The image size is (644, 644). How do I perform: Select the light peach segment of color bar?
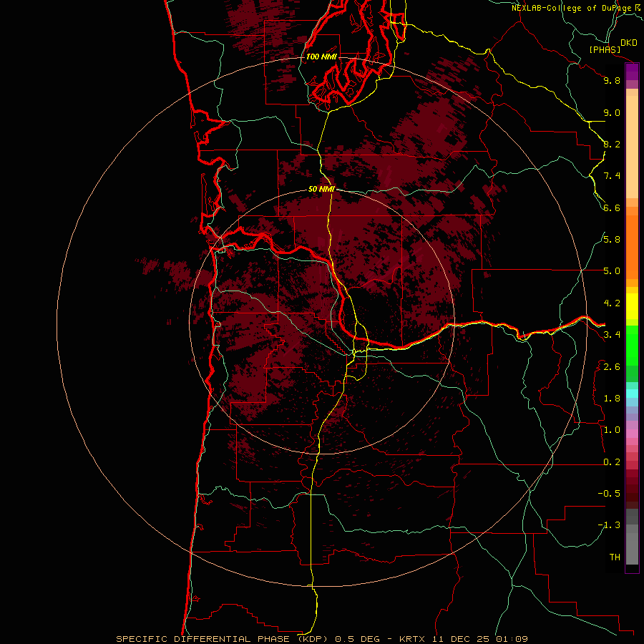[x=632, y=147]
